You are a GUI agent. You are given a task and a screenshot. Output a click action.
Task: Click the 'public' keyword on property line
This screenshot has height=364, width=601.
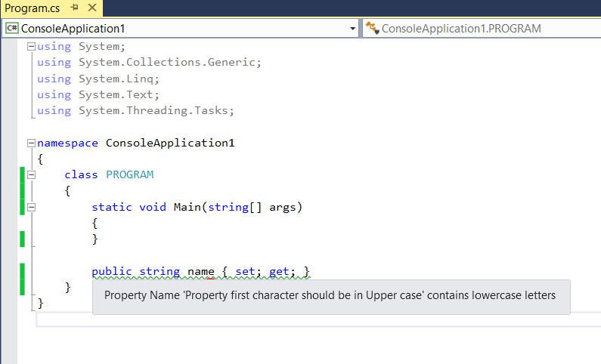pyautogui.click(x=112, y=271)
